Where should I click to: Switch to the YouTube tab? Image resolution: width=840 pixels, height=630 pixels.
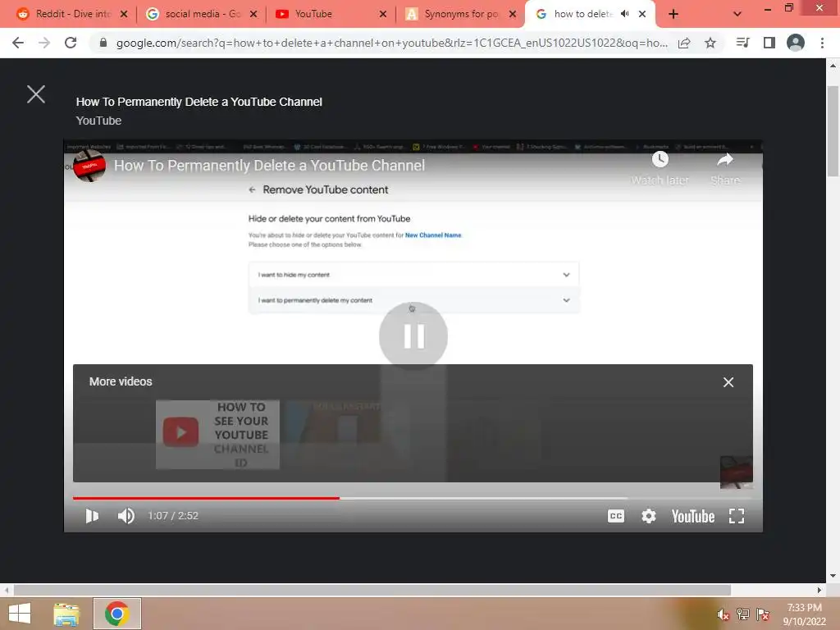331,14
